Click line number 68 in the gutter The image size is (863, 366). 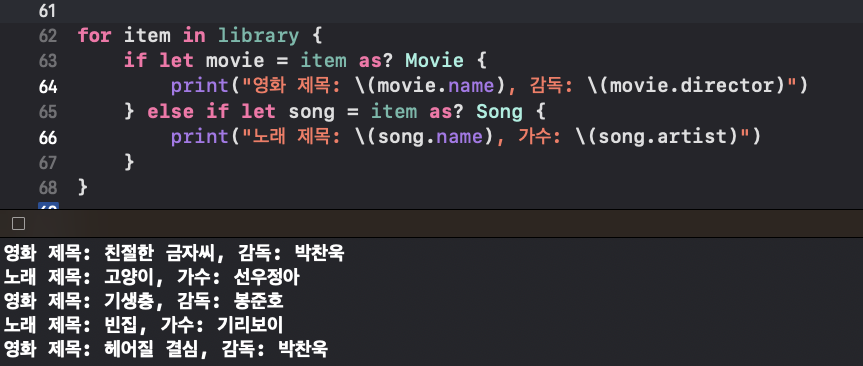(x=48, y=188)
